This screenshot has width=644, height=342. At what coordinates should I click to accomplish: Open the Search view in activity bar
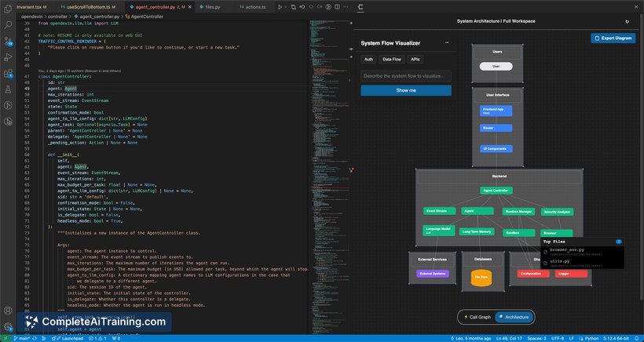coord(8,24)
